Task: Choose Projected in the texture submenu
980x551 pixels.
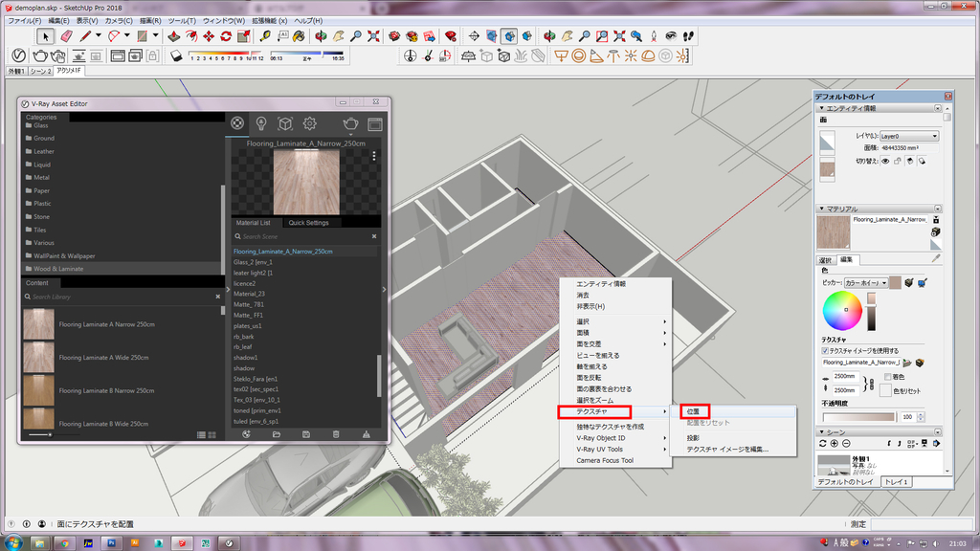Action: coord(693,438)
